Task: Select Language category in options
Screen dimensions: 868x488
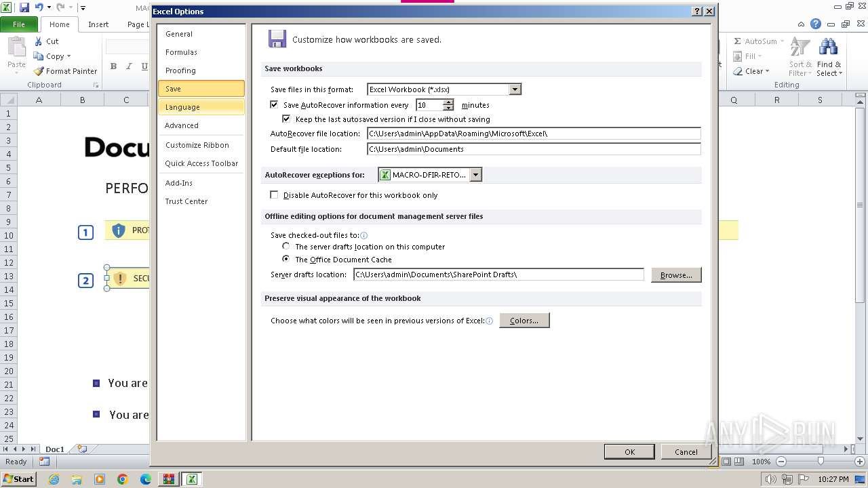Action: click(201, 107)
